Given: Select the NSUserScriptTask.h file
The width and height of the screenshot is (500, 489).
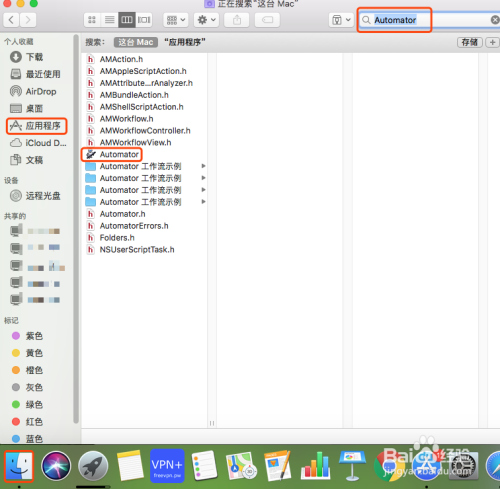Looking at the screenshot, I should [130, 250].
